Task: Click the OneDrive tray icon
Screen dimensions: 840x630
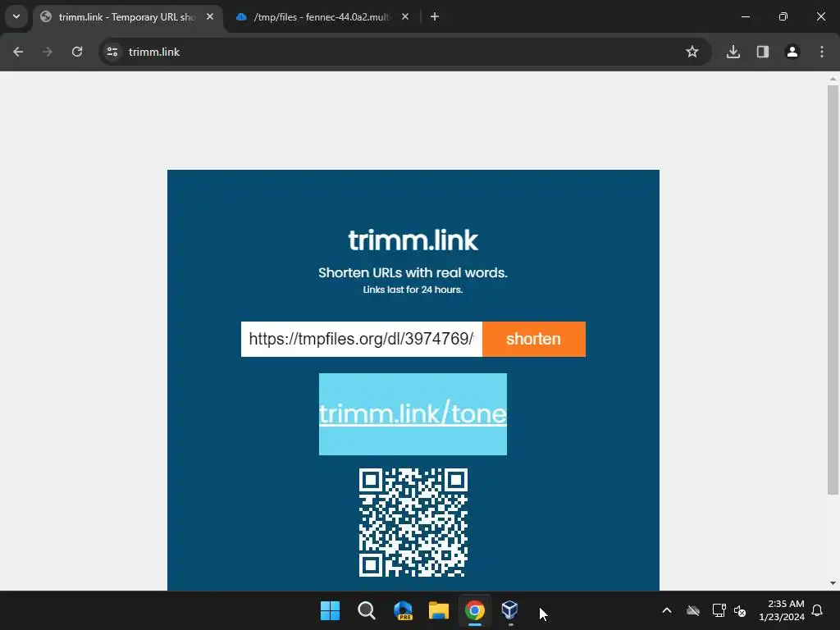Action: [x=693, y=610]
